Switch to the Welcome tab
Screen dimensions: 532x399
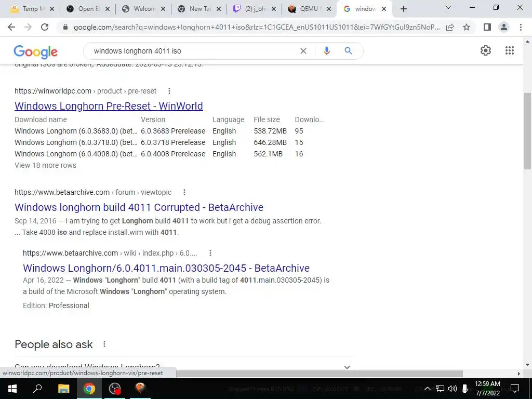click(143, 9)
